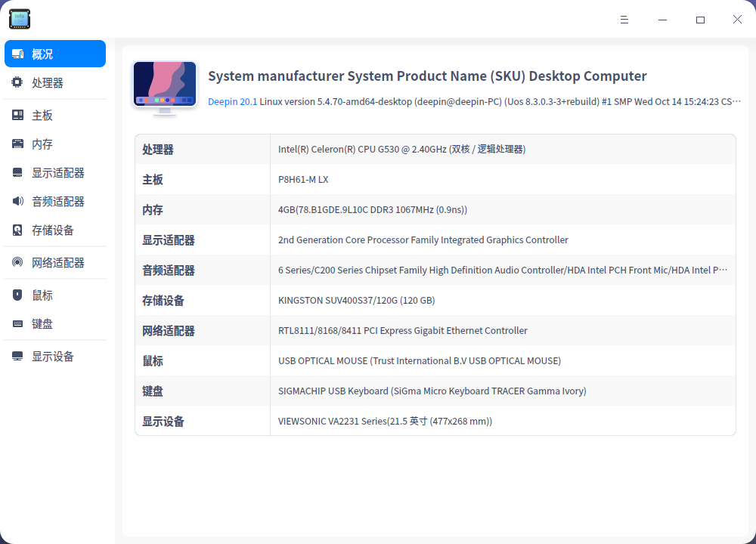This screenshot has height=544, width=756.
Task: Click the 存储设备 KINGSTON row
Action: coord(435,301)
